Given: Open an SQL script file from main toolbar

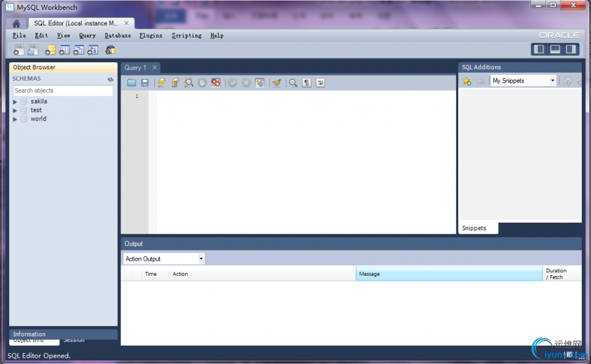Looking at the screenshot, I should coord(33,50).
